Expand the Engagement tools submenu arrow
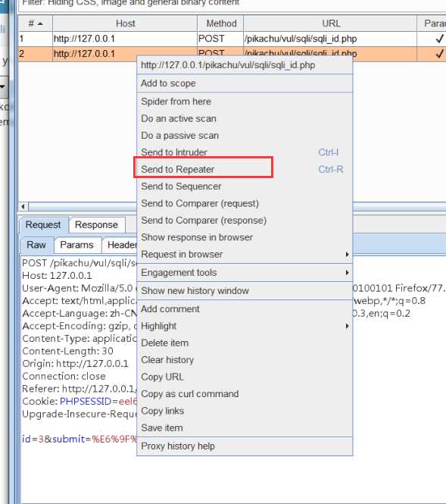This screenshot has width=446, height=504. [x=347, y=273]
